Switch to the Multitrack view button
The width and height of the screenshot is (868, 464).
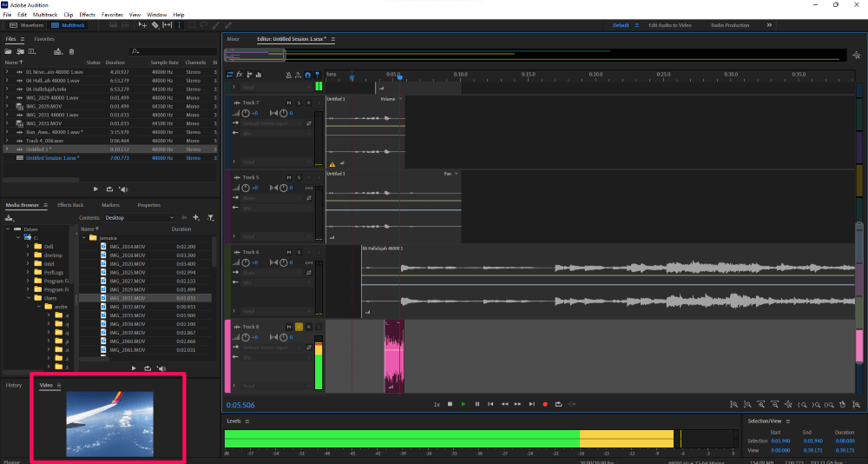(68, 25)
